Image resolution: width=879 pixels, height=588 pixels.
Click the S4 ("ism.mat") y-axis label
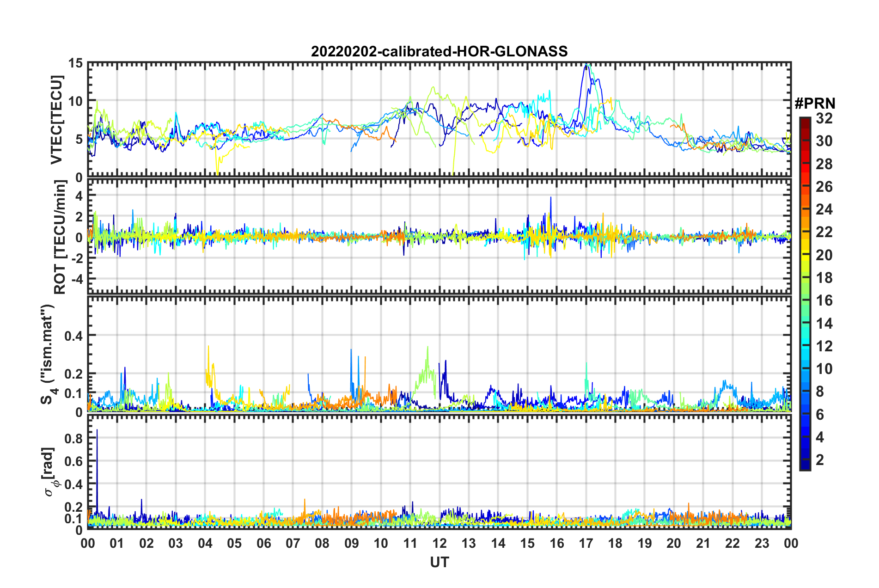[48, 354]
